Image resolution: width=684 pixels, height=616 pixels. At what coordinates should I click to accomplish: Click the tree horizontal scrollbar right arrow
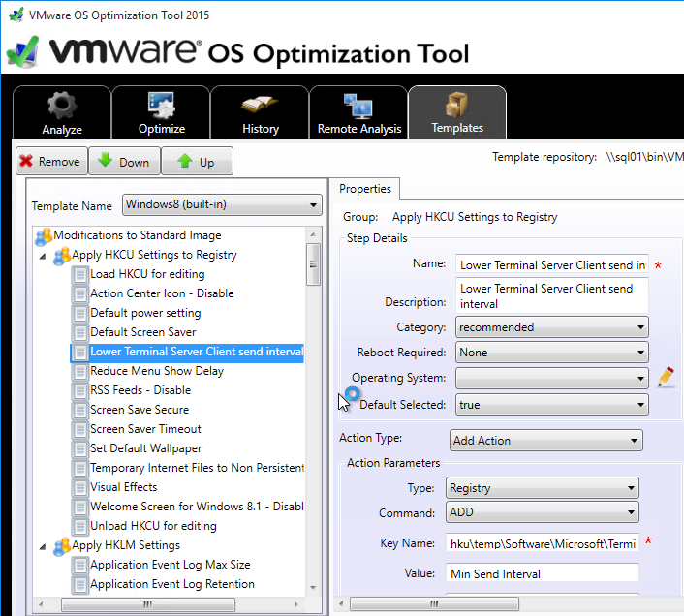point(295,604)
